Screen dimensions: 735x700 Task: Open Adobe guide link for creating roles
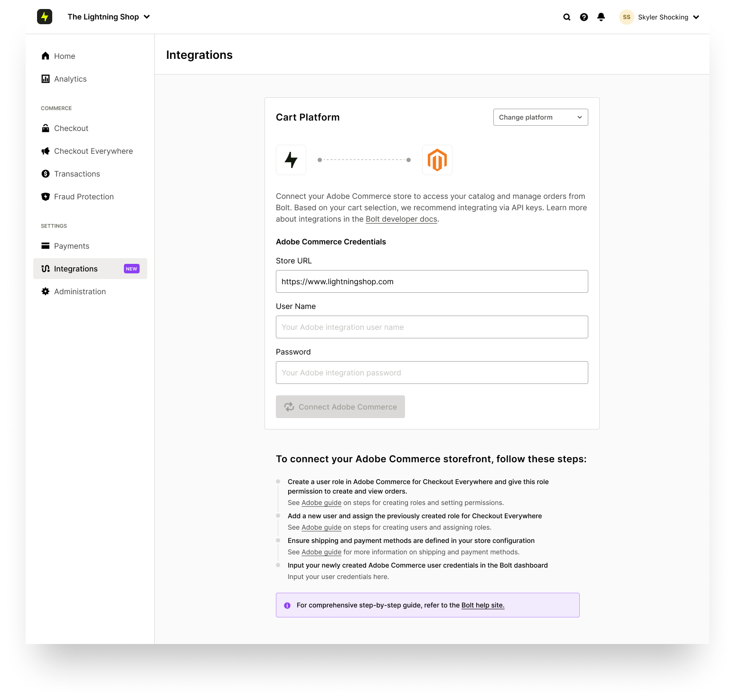(x=321, y=503)
